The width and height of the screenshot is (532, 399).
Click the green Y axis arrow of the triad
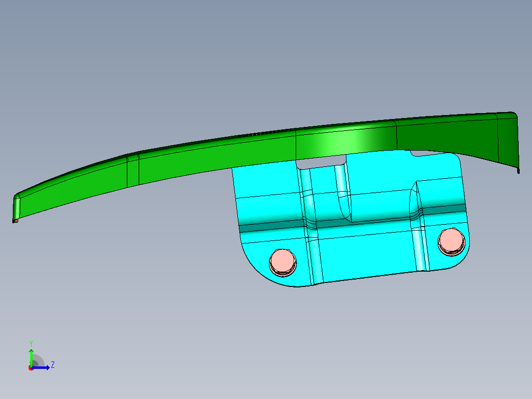click(31, 357)
